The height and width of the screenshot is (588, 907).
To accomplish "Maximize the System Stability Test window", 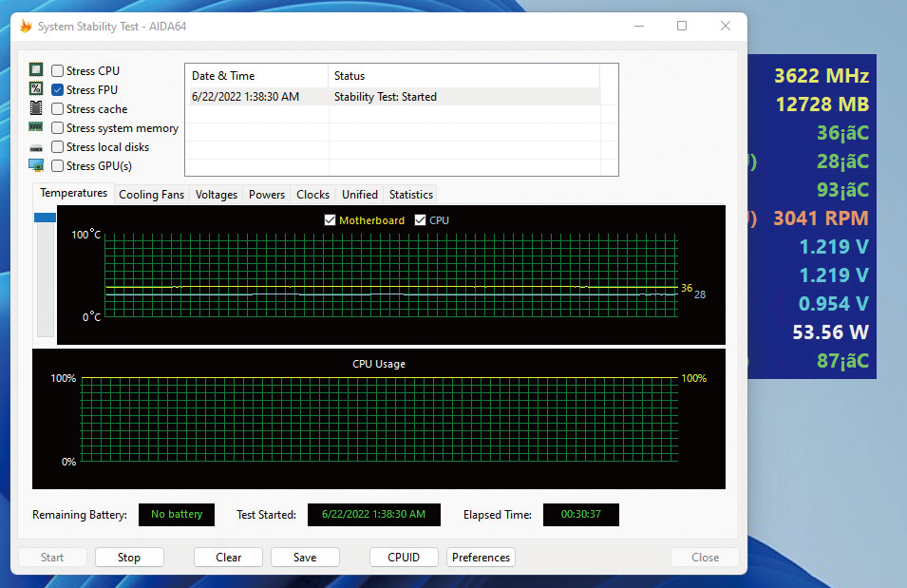I will 682,26.
